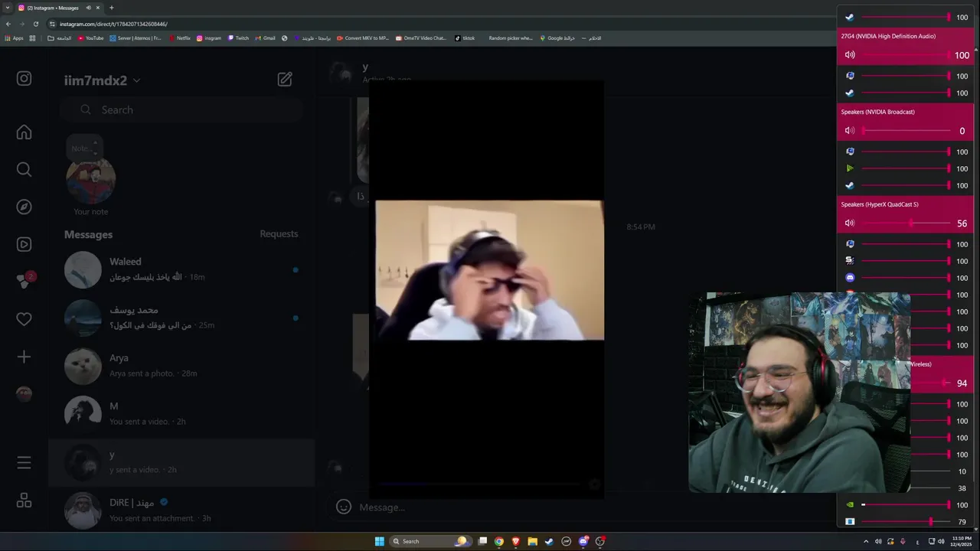Adjust HyperX QuadCast S volume slider at 56
Image resolution: width=980 pixels, height=551 pixels.
(x=906, y=223)
